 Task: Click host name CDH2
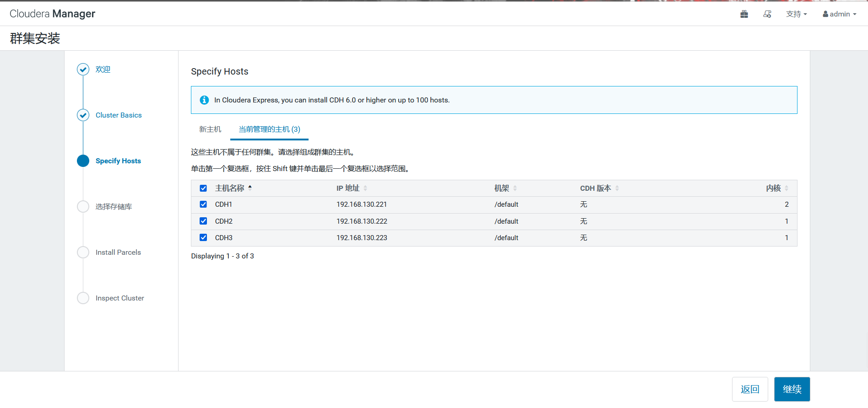pyautogui.click(x=224, y=221)
